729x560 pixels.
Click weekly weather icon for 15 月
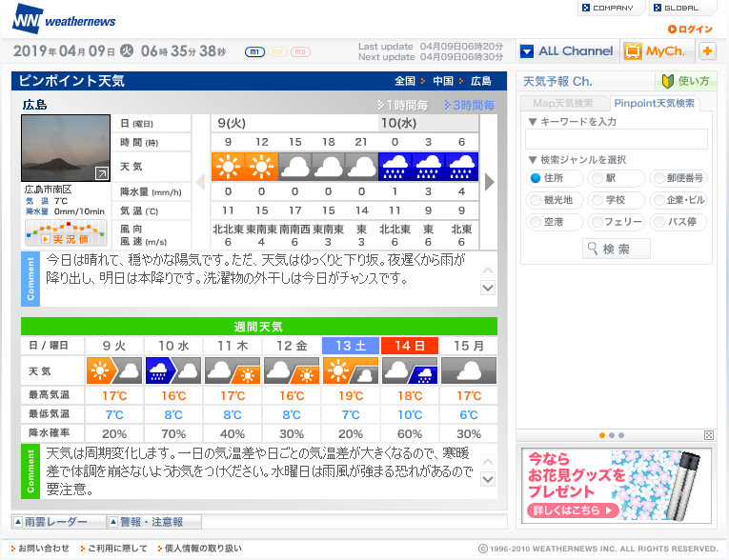coord(469,370)
